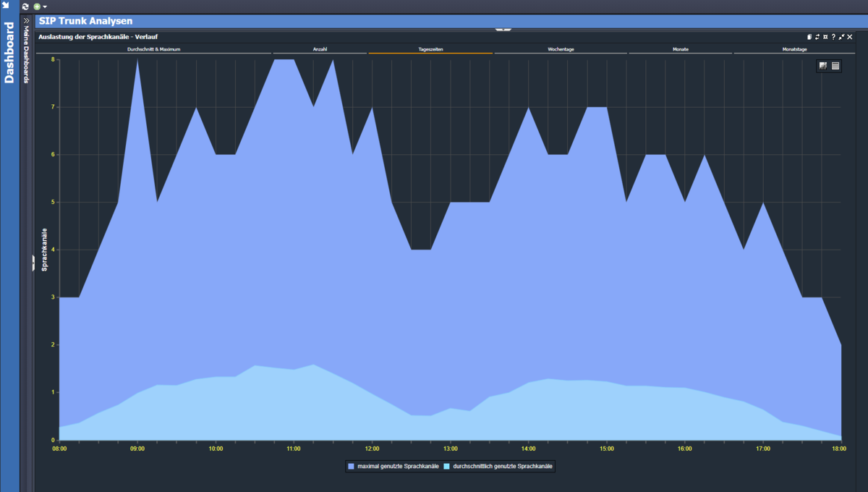Select the Durchschnitt & Maximum tab
The width and height of the screenshot is (868, 492).
(x=153, y=49)
